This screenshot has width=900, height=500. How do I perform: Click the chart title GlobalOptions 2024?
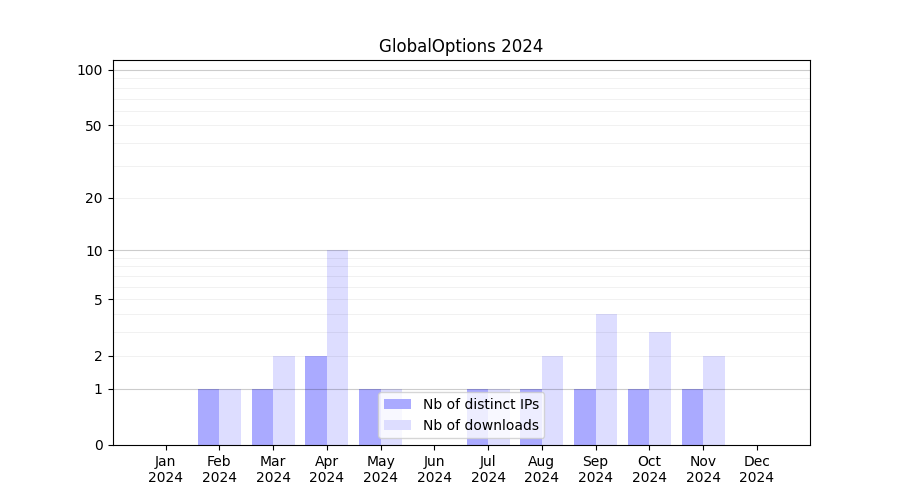click(x=460, y=46)
